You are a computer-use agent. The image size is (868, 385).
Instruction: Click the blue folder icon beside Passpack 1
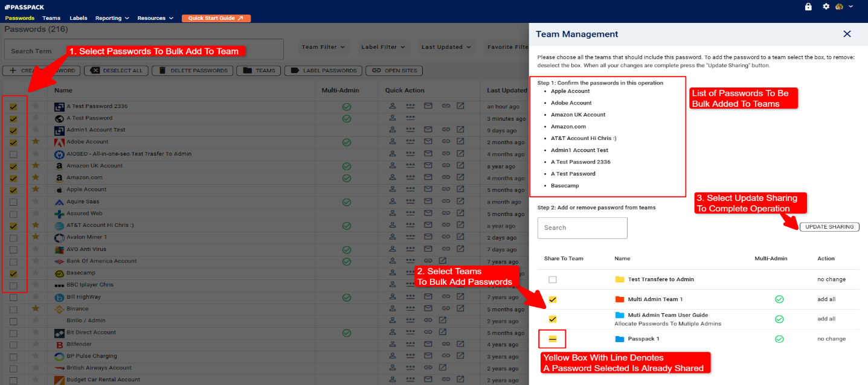click(619, 339)
